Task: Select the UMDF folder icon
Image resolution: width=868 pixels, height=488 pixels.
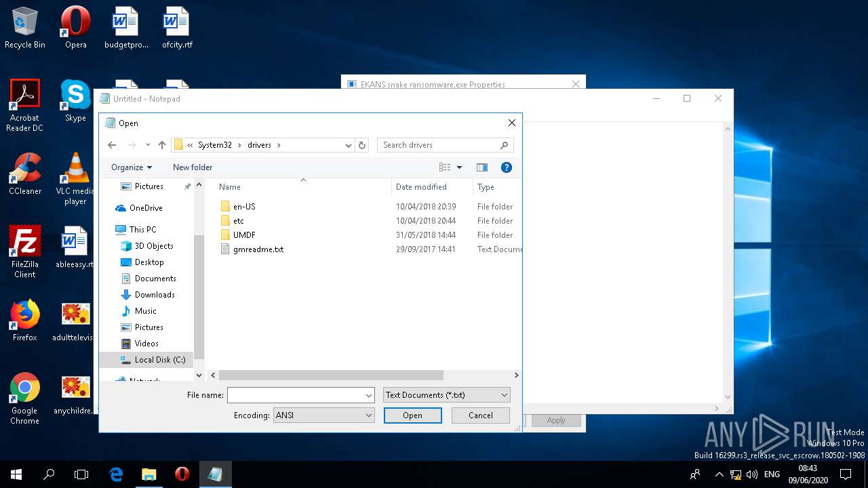Action: 225,235
